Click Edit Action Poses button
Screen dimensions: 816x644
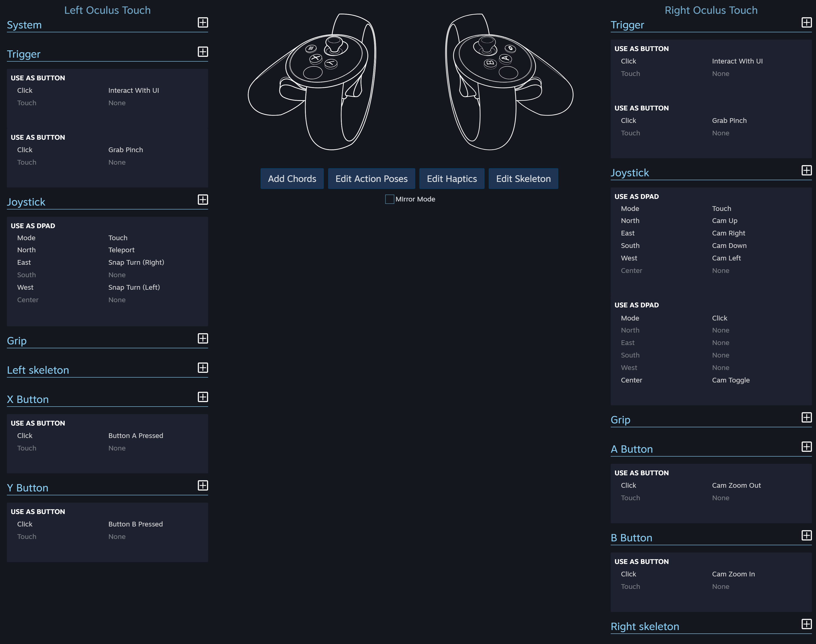point(371,179)
